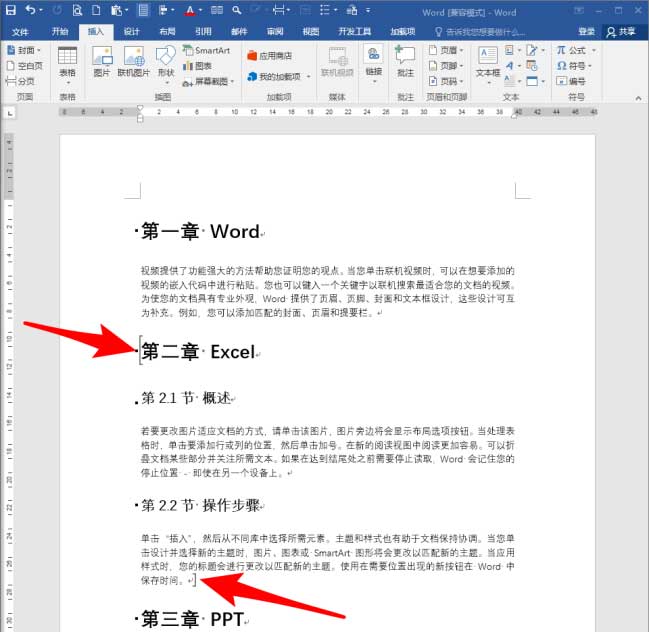Switch to the Layout (布局) tab
This screenshot has width=649, height=632.
click(x=167, y=31)
